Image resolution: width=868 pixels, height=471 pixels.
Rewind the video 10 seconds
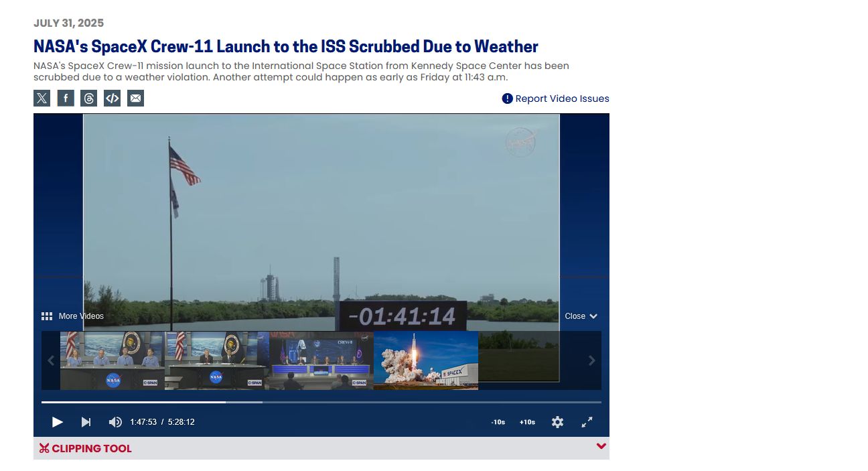(498, 422)
